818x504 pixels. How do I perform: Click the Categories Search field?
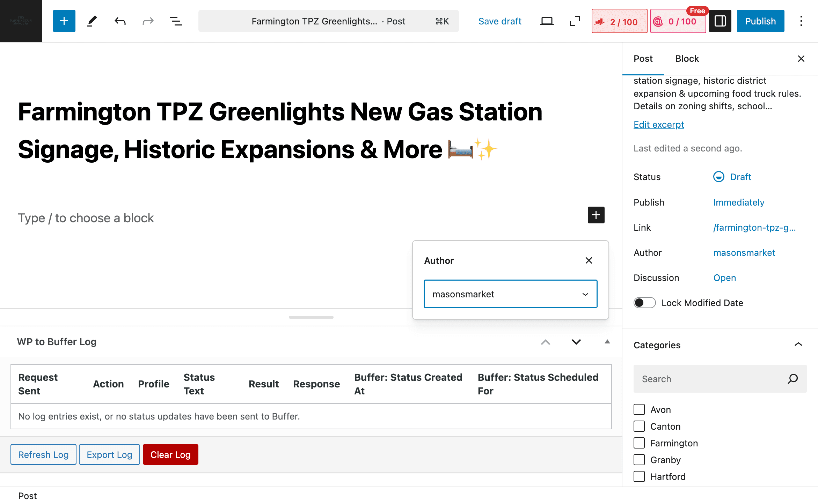tap(720, 379)
